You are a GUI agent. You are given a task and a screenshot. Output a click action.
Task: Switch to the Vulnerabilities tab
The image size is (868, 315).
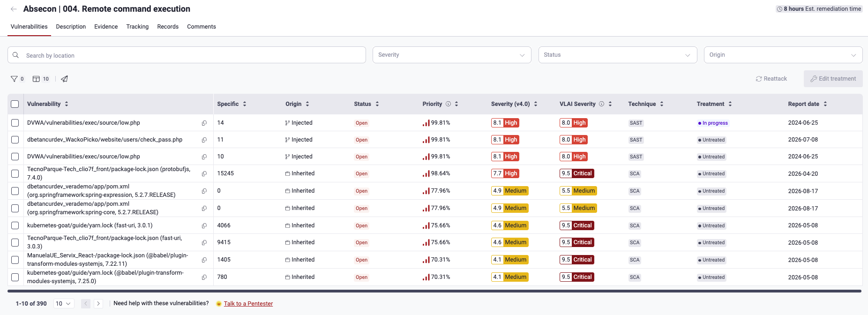pyautogui.click(x=29, y=27)
